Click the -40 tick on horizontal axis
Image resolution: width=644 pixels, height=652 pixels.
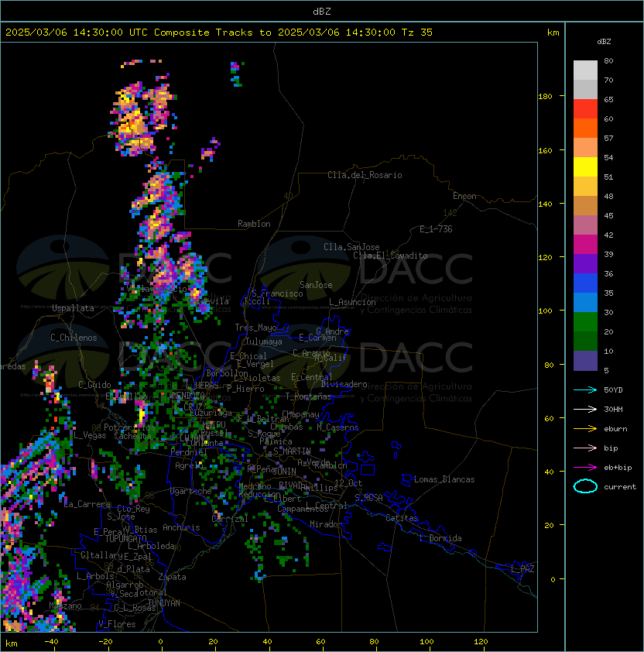point(51,642)
